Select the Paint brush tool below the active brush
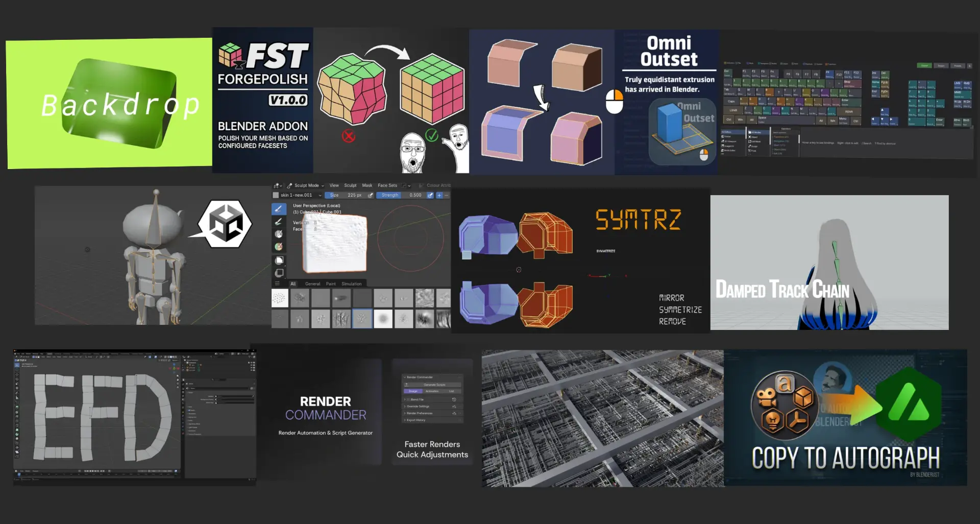This screenshot has width=980, height=524. tap(279, 222)
